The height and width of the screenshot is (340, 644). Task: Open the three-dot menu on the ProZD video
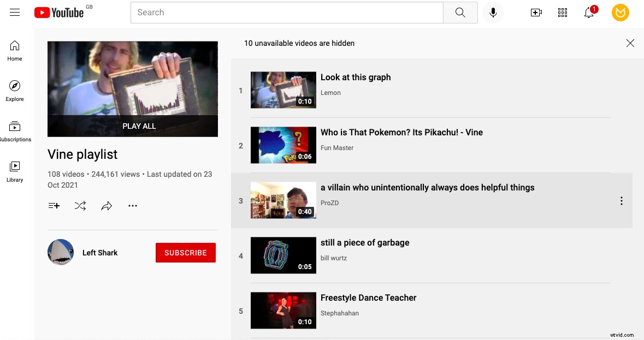(x=621, y=201)
